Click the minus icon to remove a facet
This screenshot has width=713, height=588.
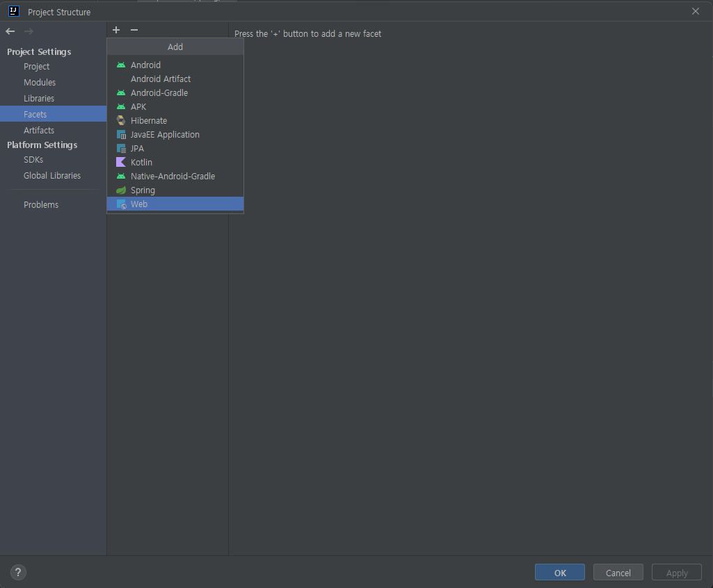pyautogui.click(x=134, y=30)
